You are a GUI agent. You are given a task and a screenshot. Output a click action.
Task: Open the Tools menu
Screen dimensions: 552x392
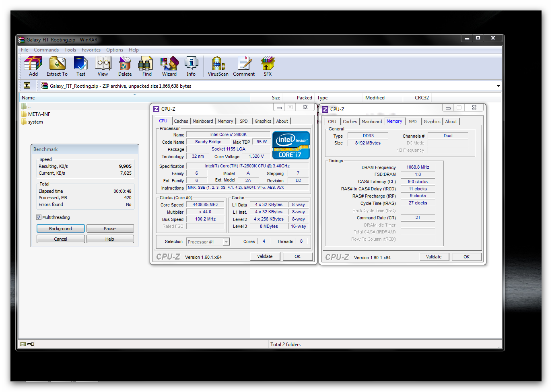(x=70, y=50)
